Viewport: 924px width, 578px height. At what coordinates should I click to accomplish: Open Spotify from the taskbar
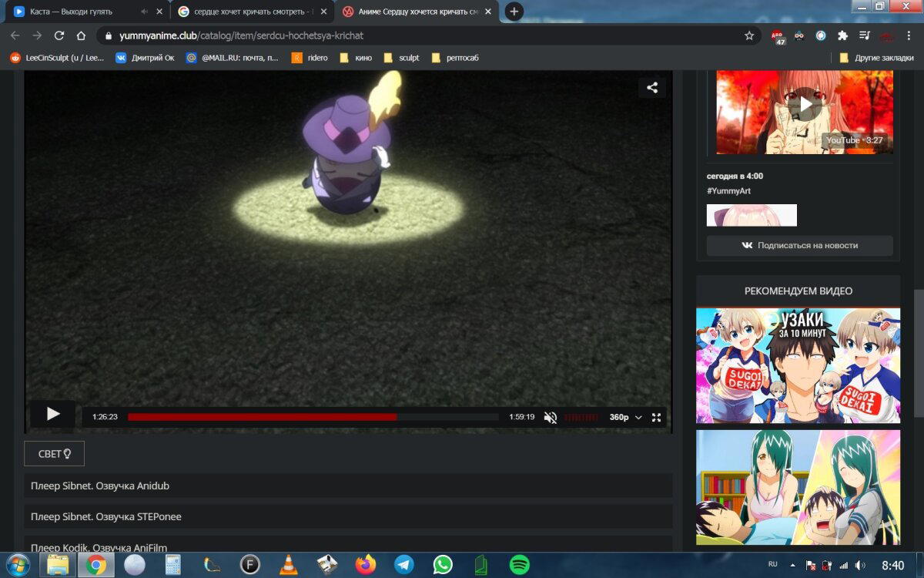pos(520,565)
